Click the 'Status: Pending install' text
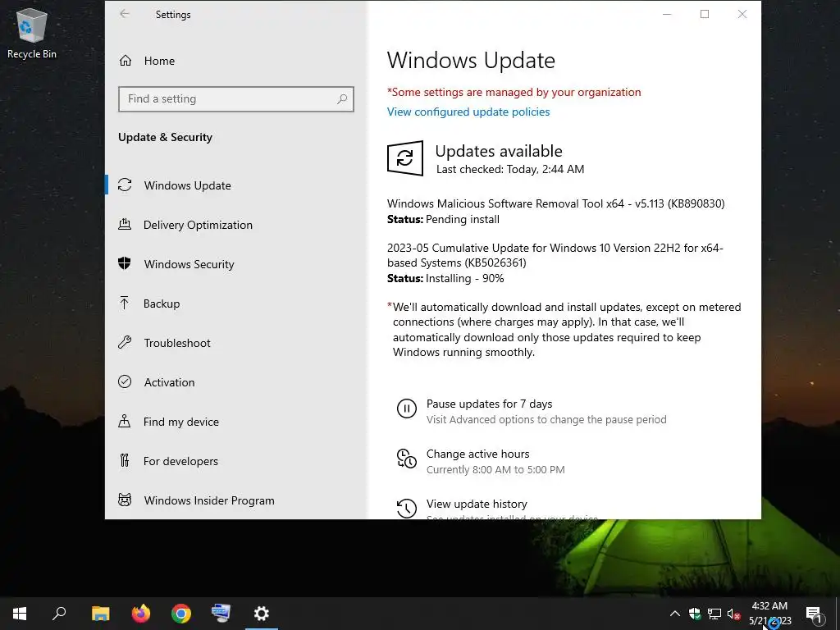840x630 pixels. click(x=443, y=219)
